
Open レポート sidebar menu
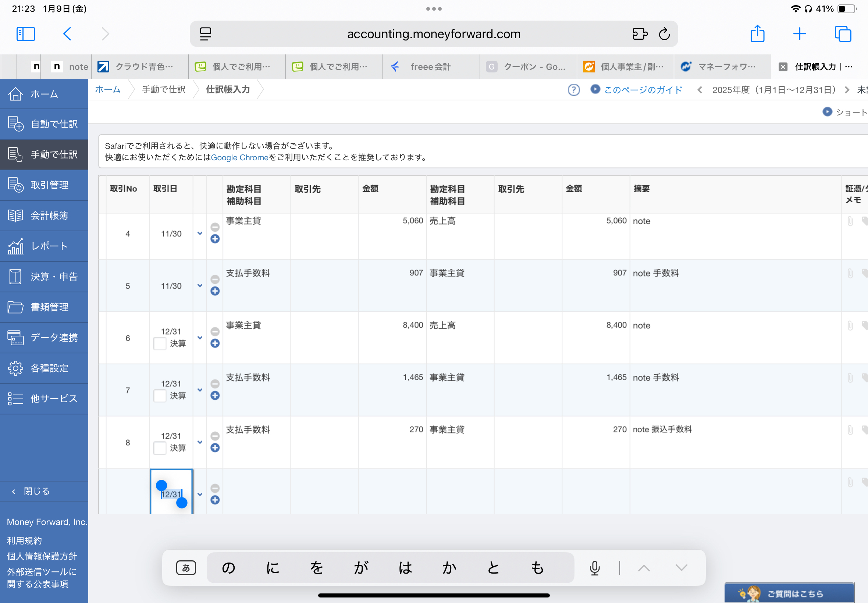tap(44, 246)
